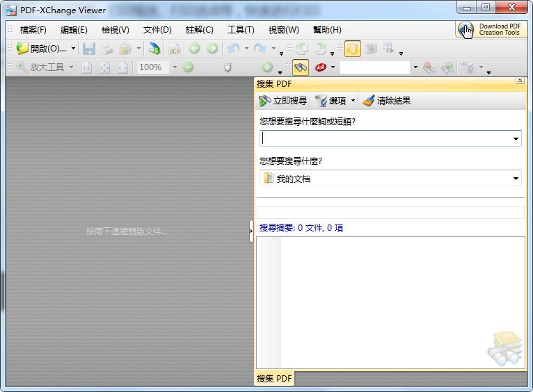
Task: Click the 立即搜尋 search now button
Action: [x=283, y=101]
